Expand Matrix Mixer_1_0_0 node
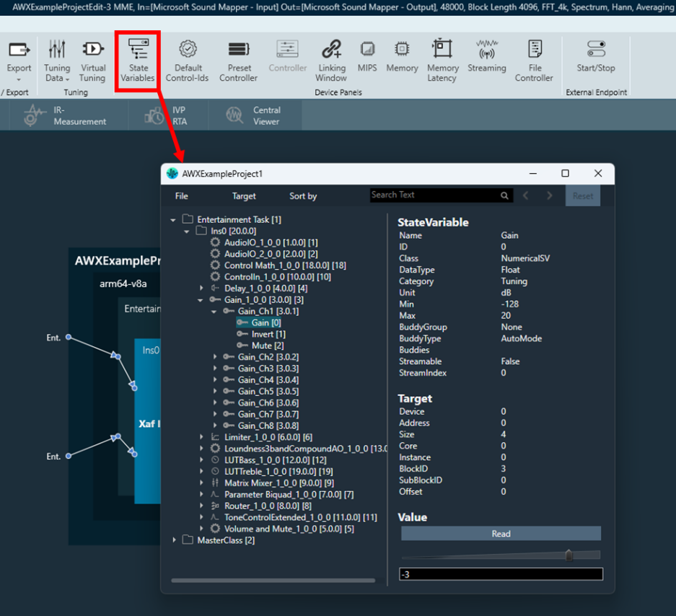The height and width of the screenshot is (616, 676). tap(201, 483)
